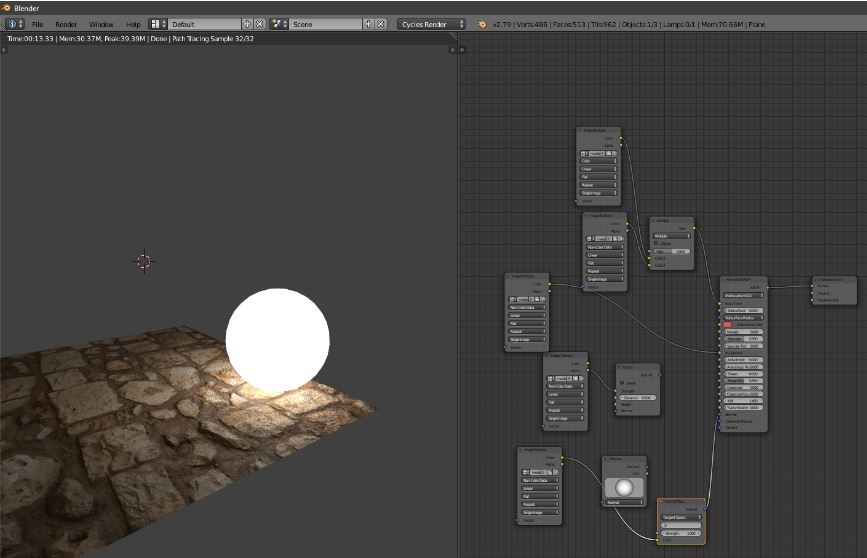Click the red color swatch in Principled BSDF
867x558 pixels.
point(728,324)
